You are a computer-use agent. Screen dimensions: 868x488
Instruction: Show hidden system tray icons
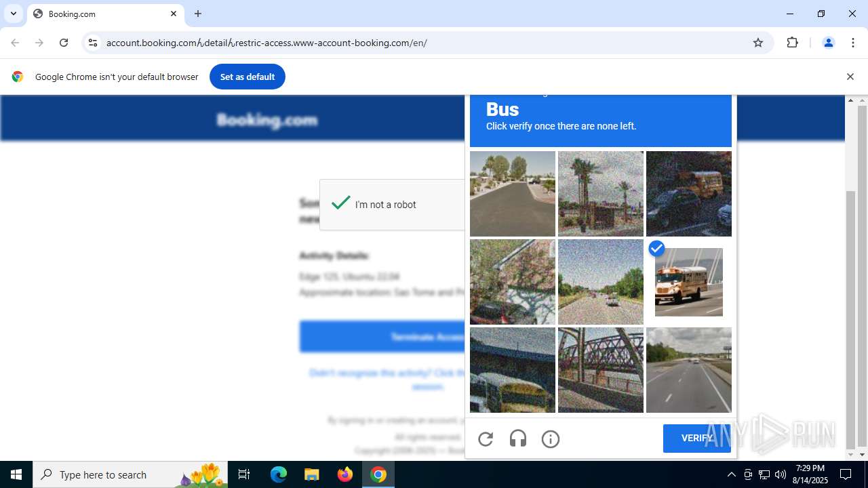(x=731, y=474)
